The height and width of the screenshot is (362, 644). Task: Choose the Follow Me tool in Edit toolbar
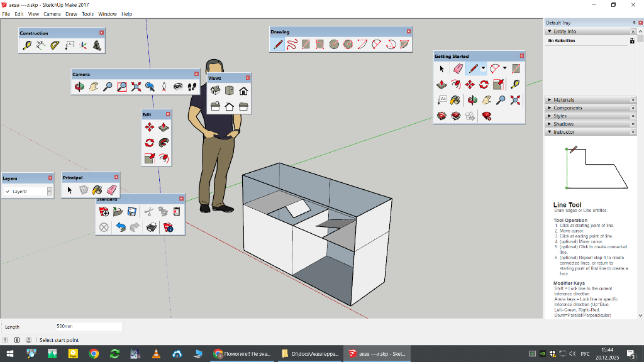pyautogui.click(x=164, y=143)
